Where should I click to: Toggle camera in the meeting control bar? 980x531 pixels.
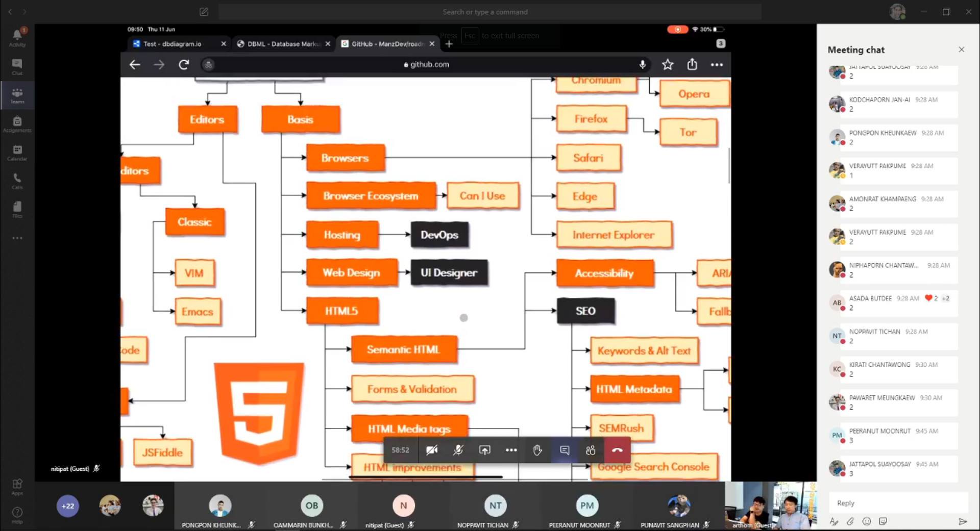(432, 450)
